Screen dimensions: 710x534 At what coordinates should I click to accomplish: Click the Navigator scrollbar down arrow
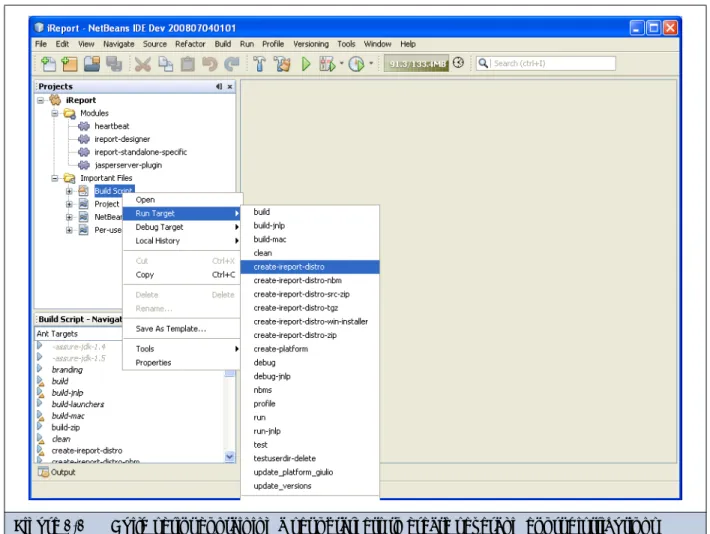pos(230,457)
